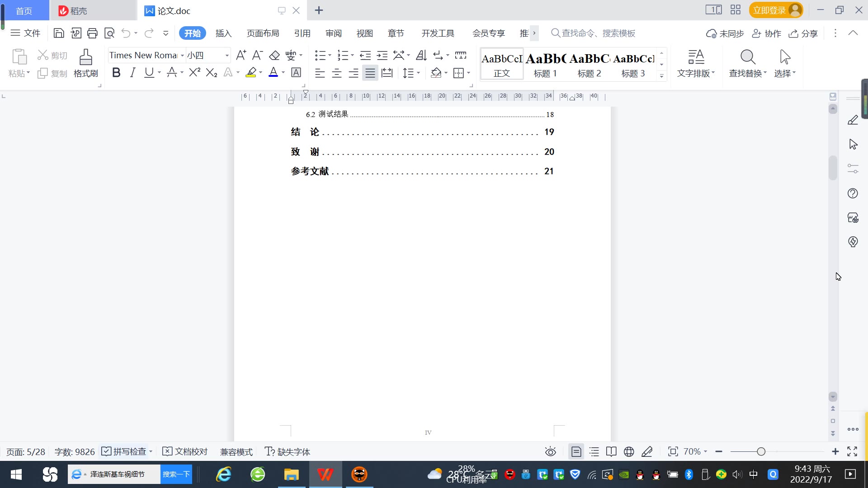The width and height of the screenshot is (868, 488).
Task: Click the font color red A swatch
Action: 273,72
